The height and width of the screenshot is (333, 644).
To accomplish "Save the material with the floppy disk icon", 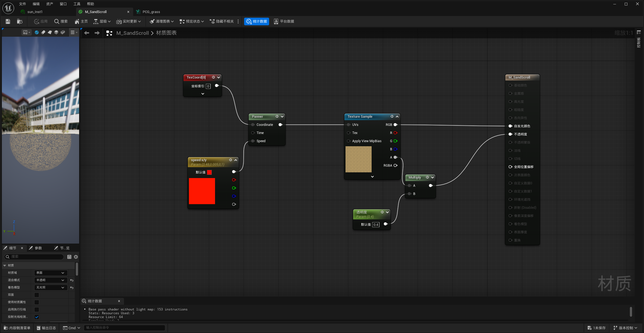I will coord(8,21).
